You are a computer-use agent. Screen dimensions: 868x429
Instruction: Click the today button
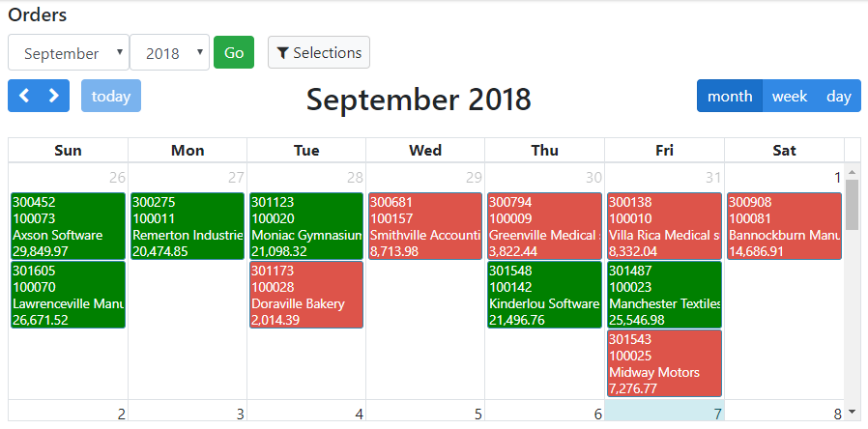point(111,96)
